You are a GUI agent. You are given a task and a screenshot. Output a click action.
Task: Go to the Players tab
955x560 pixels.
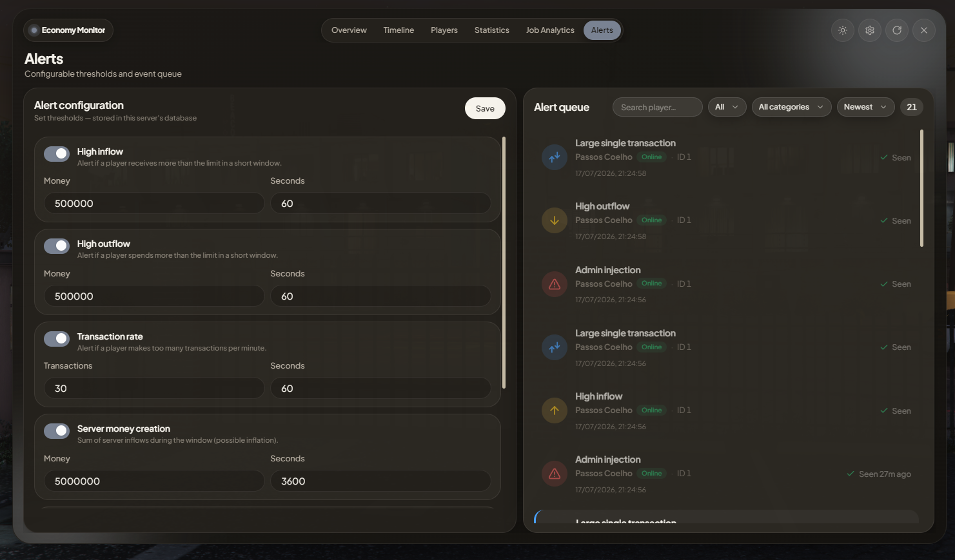click(x=444, y=30)
